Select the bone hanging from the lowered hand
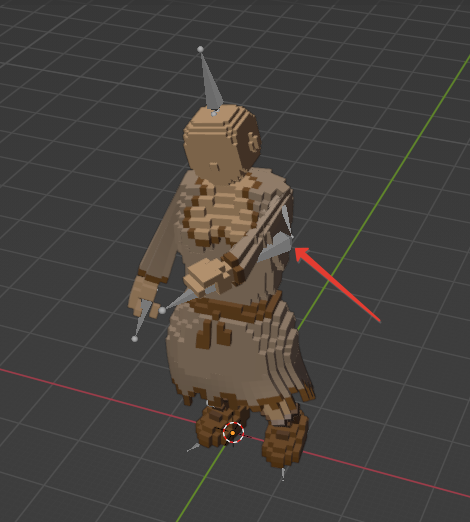The height and width of the screenshot is (522, 470). (x=142, y=317)
